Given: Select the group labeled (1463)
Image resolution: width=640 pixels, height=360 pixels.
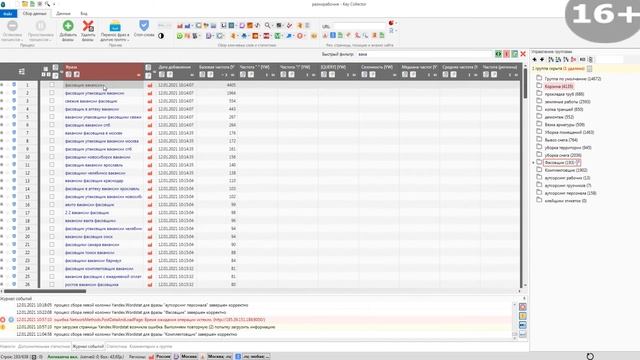Looking at the screenshot, I should pyautogui.click(x=569, y=132).
